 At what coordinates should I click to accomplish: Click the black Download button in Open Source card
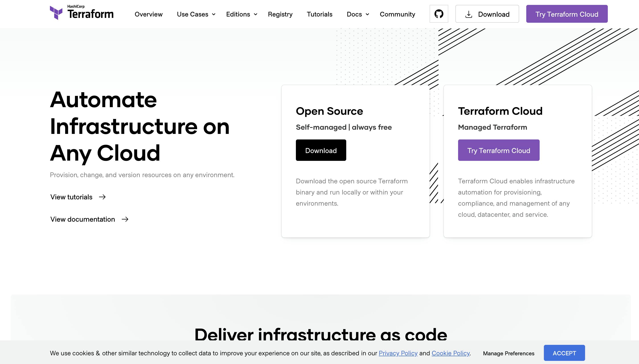(x=321, y=150)
